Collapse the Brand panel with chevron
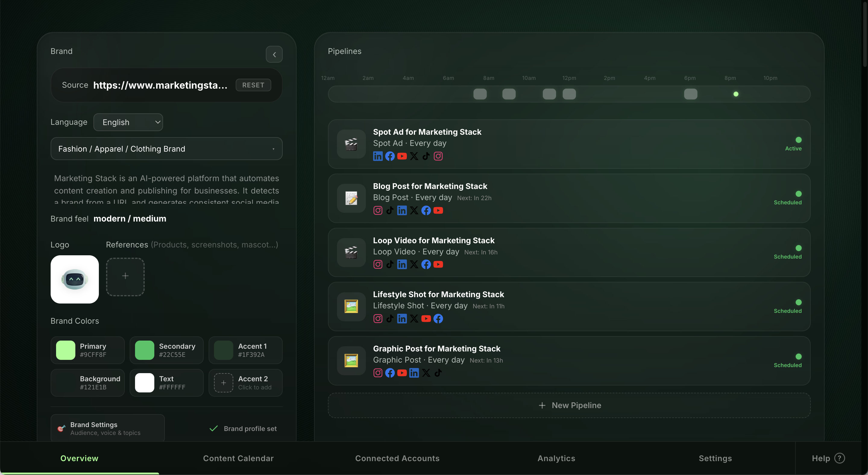The height and width of the screenshot is (475, 868). 274,54
